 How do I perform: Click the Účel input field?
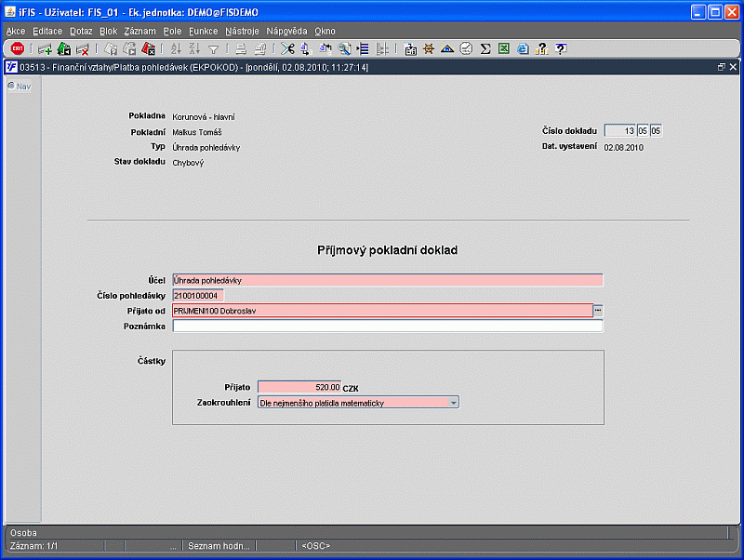click(388, 280)
